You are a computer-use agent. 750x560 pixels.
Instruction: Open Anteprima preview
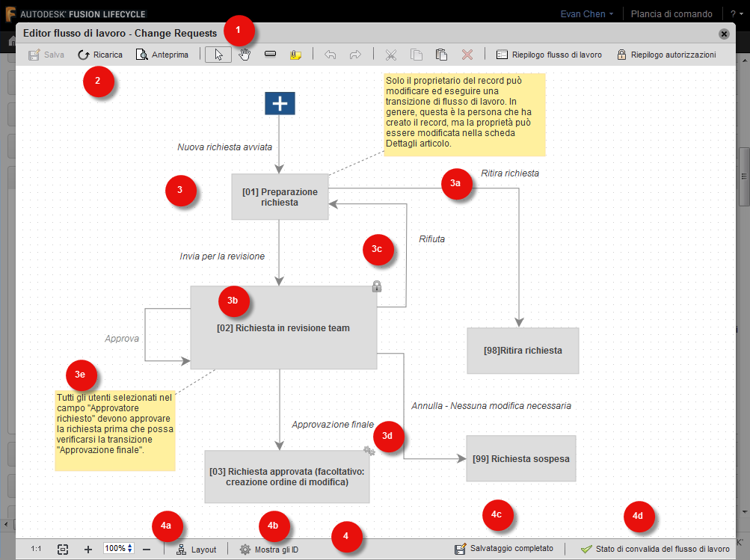(x=163, y=54)
